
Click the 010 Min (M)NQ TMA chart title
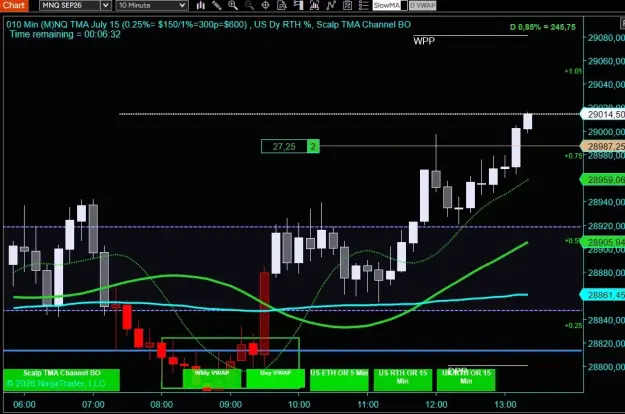[x=208, y=24]
